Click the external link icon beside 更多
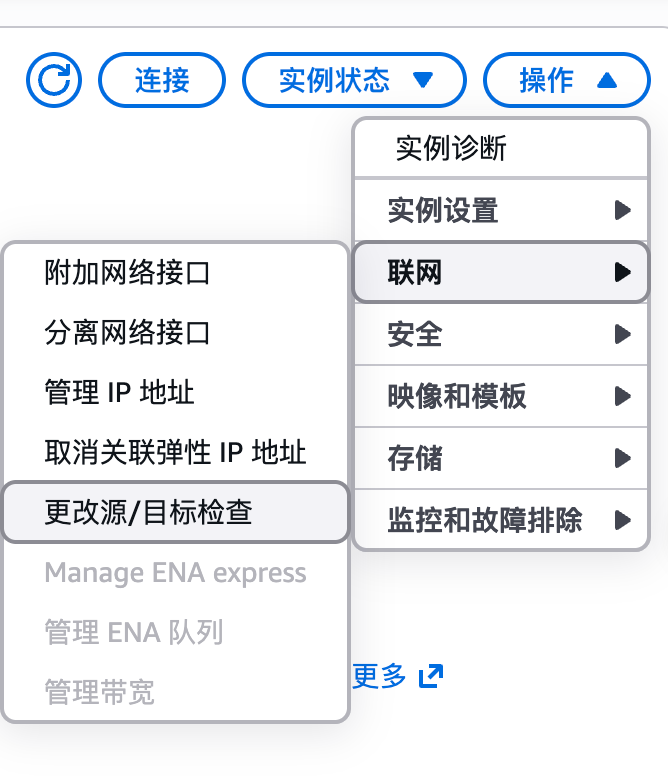668x780 pixels. [x=430, y=676]
